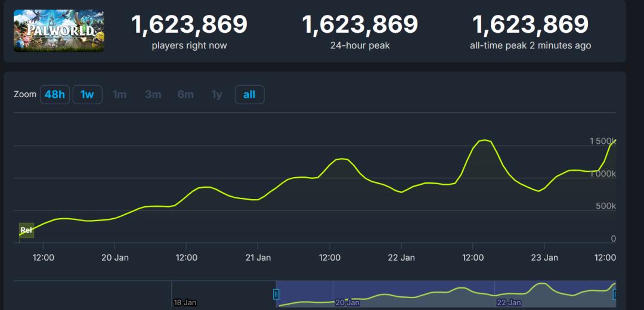Click the chart's highest peak after 22 Jan
The image size is (644, 310).
click(x=485, y=140)
